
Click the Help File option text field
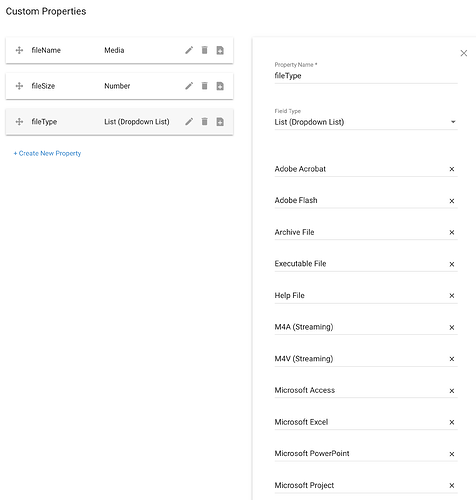[x=360, y=296]
